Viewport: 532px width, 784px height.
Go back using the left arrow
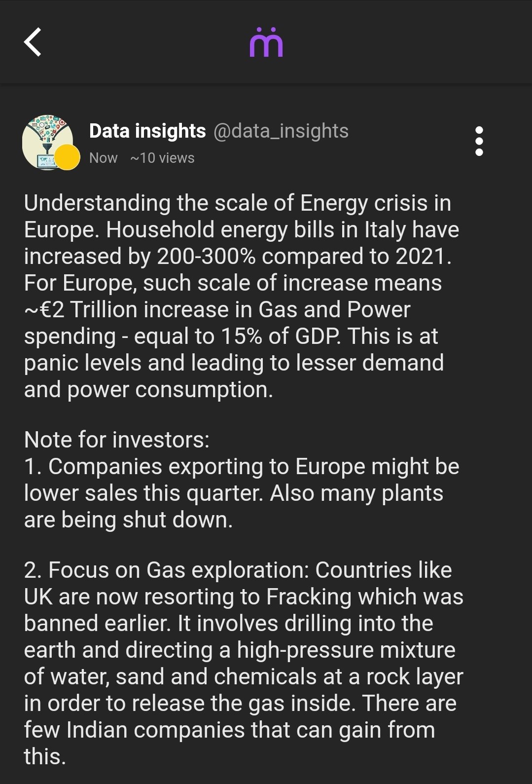(x=33, y=42)
